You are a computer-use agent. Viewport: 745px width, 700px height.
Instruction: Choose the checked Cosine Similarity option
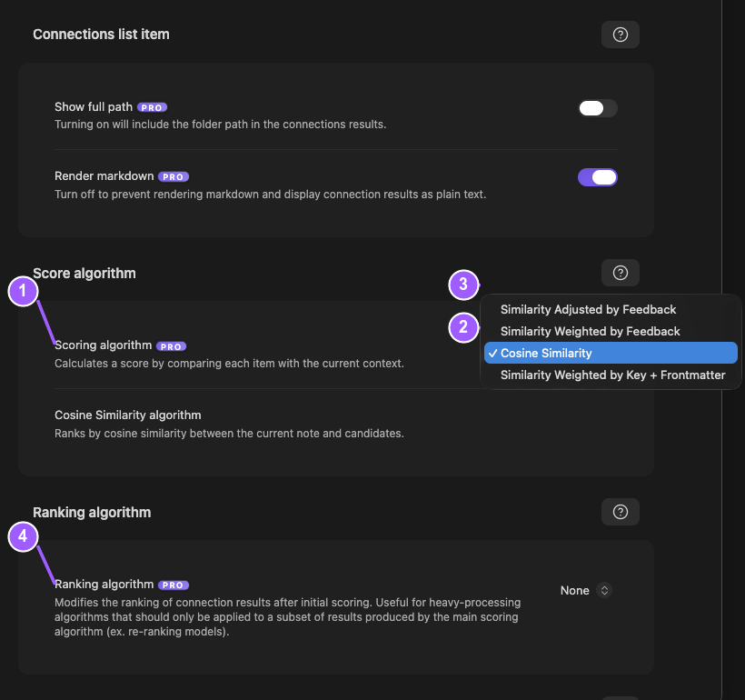611,354
